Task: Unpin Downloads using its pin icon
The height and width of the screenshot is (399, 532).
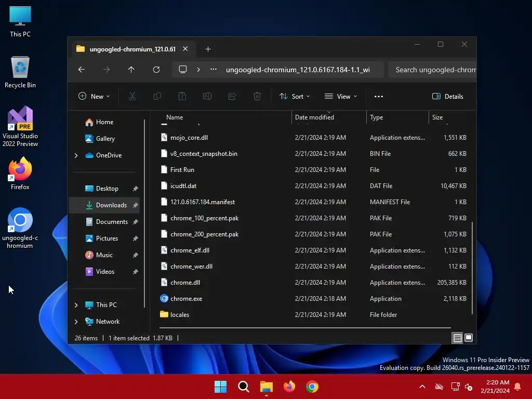Action: click(x=136, y=205)
